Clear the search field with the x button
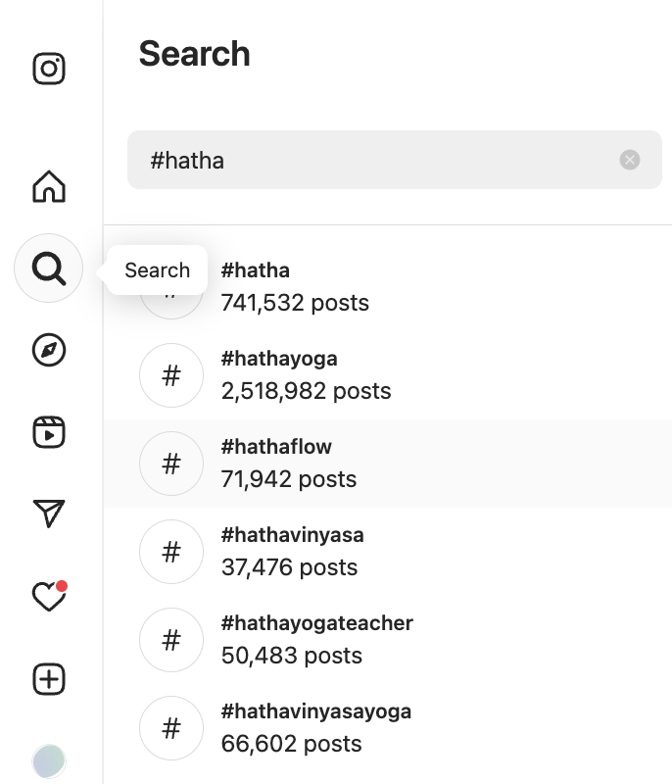Screen dimensions: 672x784 click(x=630, y=160)
